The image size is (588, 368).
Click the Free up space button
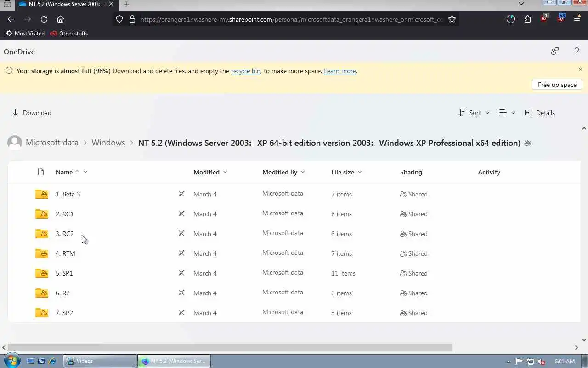pyautogui.click(x=557, y=85)
